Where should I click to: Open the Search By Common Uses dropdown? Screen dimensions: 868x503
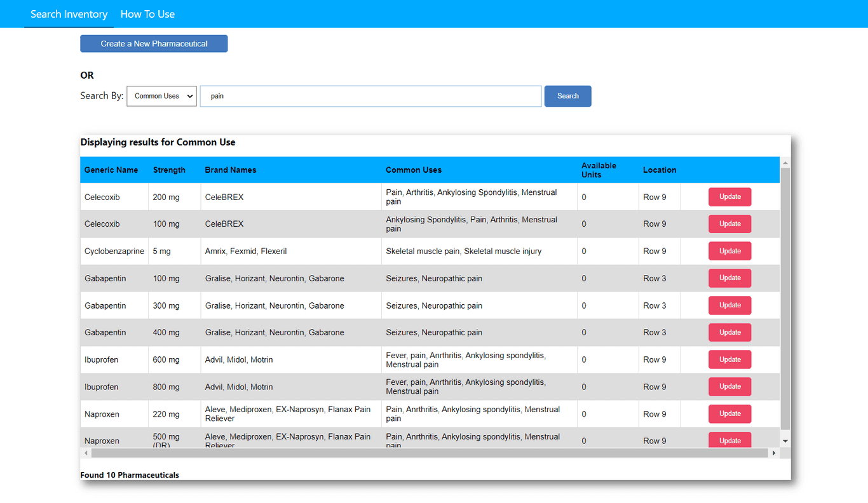click(162, 96)
